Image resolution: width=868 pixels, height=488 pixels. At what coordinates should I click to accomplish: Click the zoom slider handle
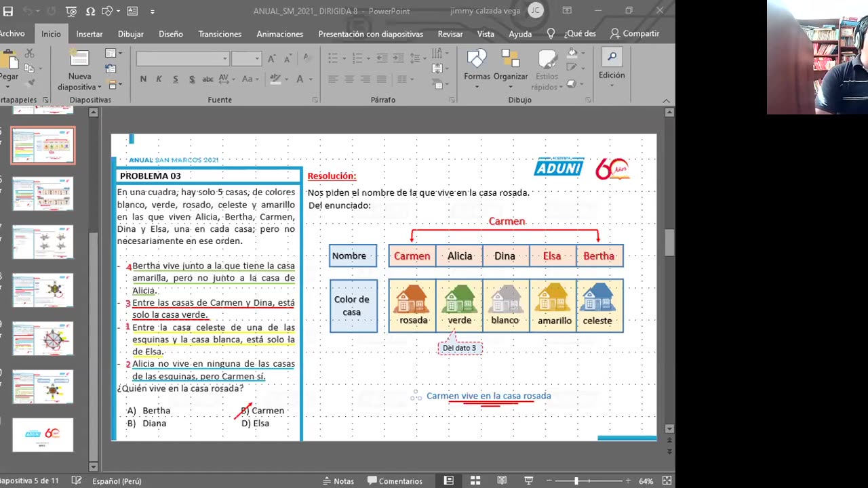click(x=576, y=481)
